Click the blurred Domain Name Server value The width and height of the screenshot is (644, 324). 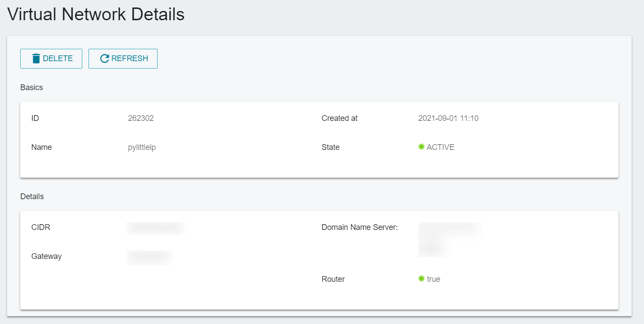coord(449,239)
